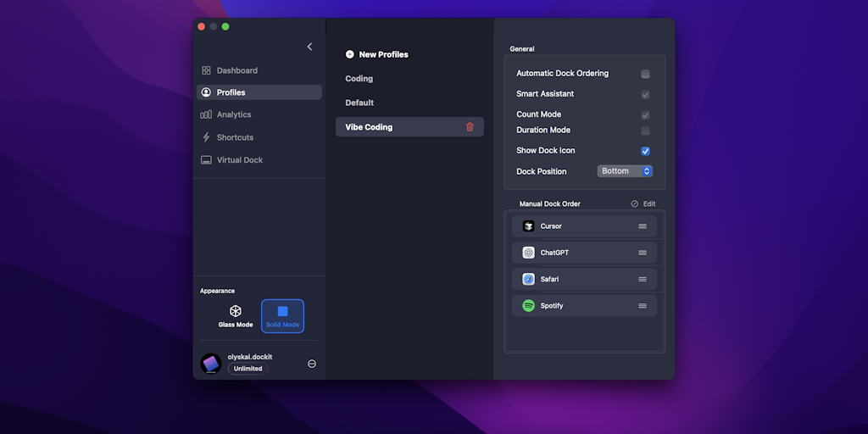Click the oiyskal.dockit username text

(250, 357)
